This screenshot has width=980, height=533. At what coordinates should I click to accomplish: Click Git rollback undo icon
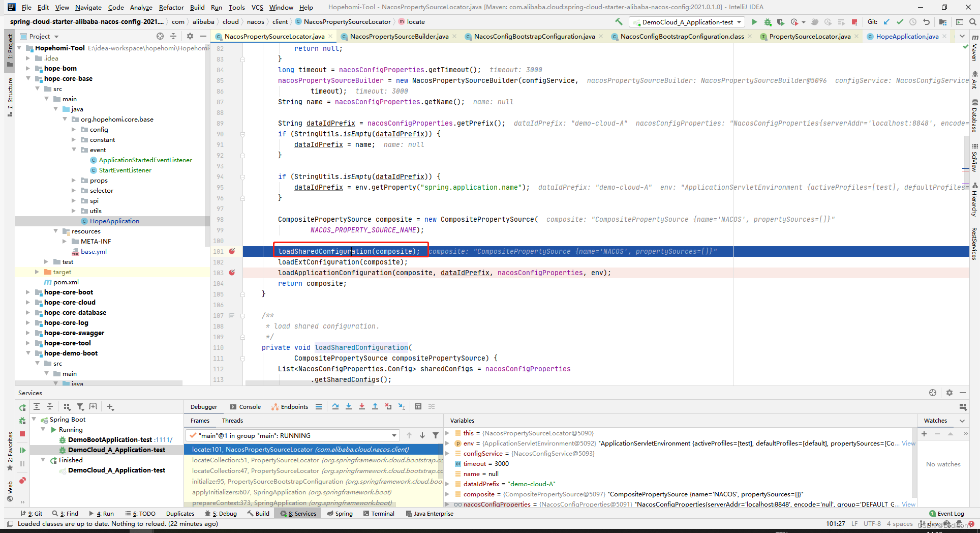coord(926,22)
